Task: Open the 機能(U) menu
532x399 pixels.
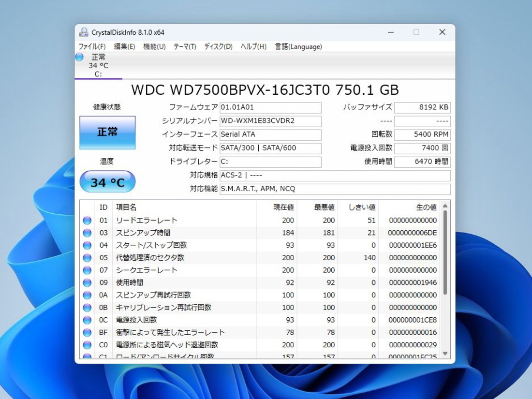Action: tap(154, 46)
